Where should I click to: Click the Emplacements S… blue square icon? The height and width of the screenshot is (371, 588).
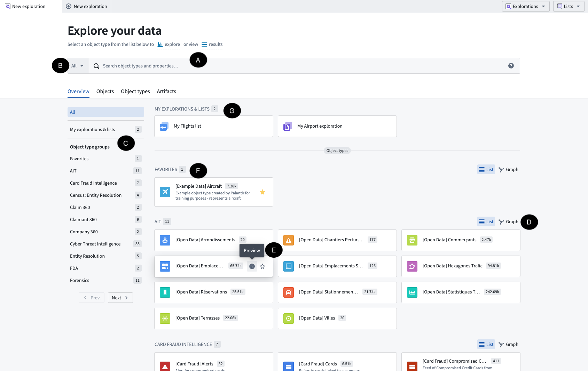point(289,266)
